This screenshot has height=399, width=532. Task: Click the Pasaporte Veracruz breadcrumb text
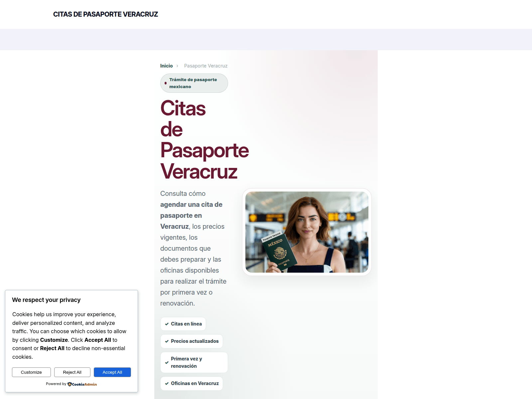[x=206, y=66]
